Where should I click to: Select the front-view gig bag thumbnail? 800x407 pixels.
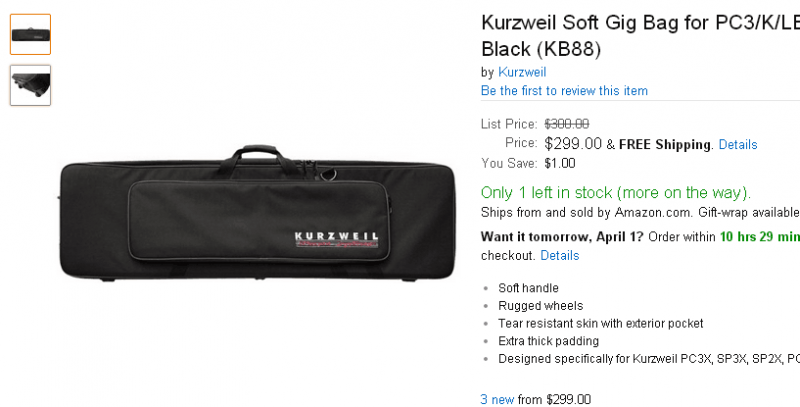coord(31,34)
